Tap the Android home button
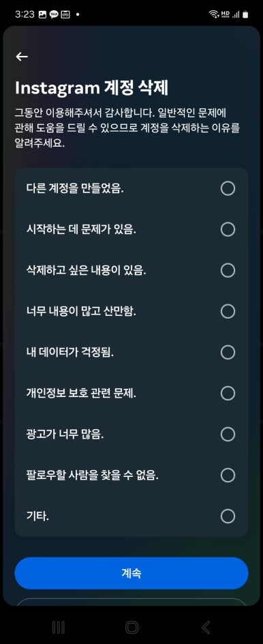 coord(131,627)
